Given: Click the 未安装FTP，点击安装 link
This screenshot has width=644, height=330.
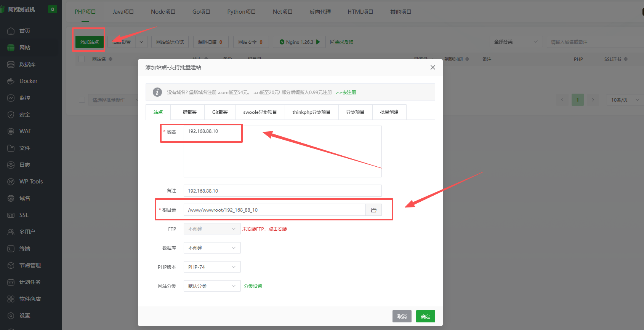Looking at the screenshot, I should point(265,229).
